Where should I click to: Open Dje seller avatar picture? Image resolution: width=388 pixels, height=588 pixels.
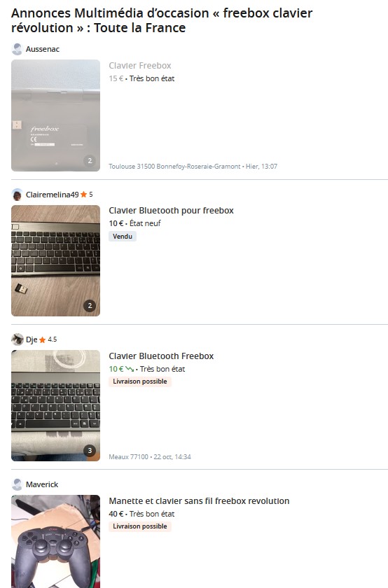click(x=17, y=339)
